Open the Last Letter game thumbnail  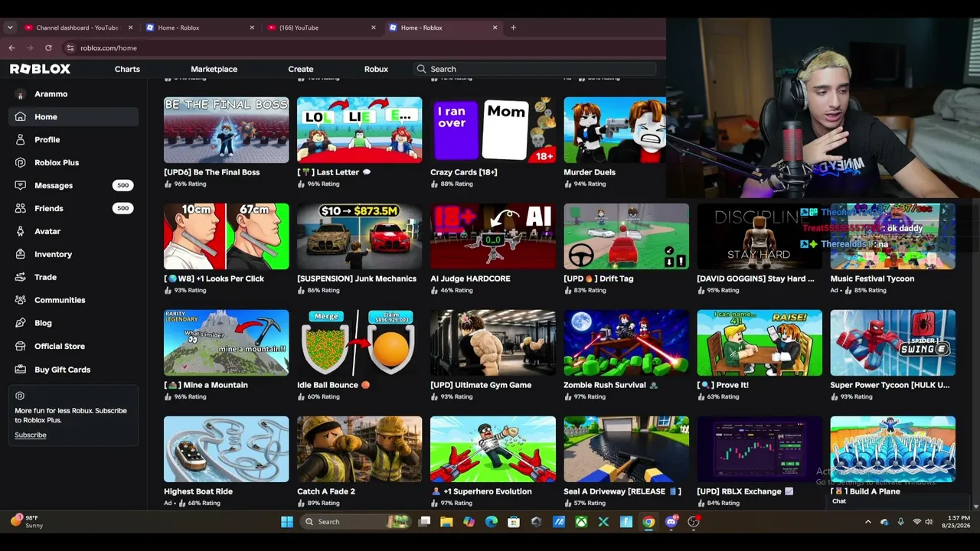[x=359, y=129]
